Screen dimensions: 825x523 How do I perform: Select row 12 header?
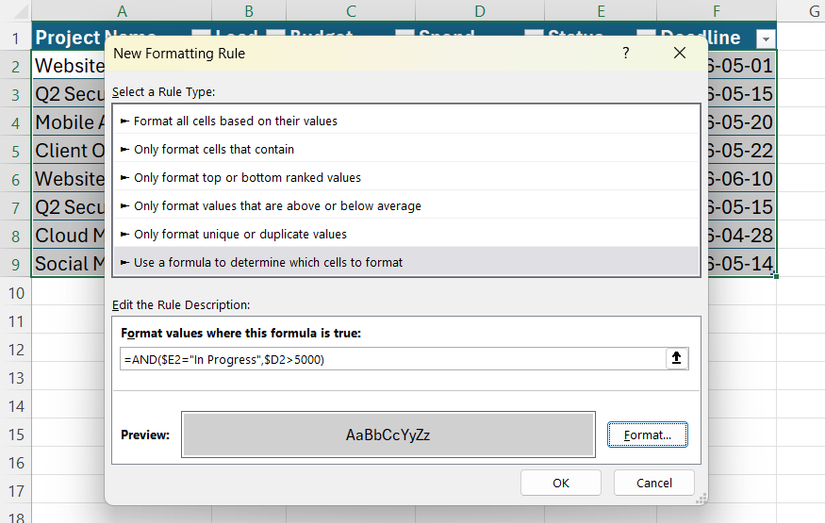[x=16, y=349]
